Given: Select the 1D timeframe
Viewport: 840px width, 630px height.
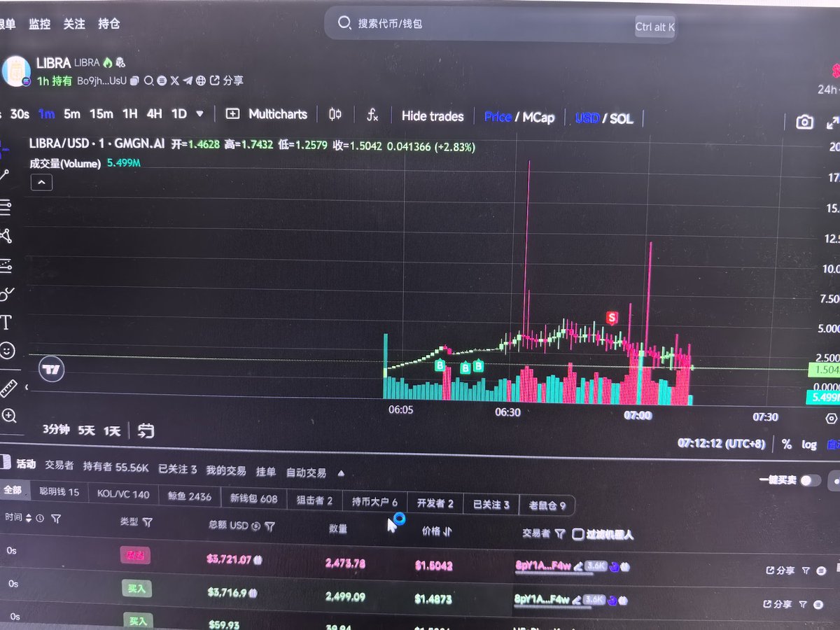Looking at the screenshot, I should (179, 113).
